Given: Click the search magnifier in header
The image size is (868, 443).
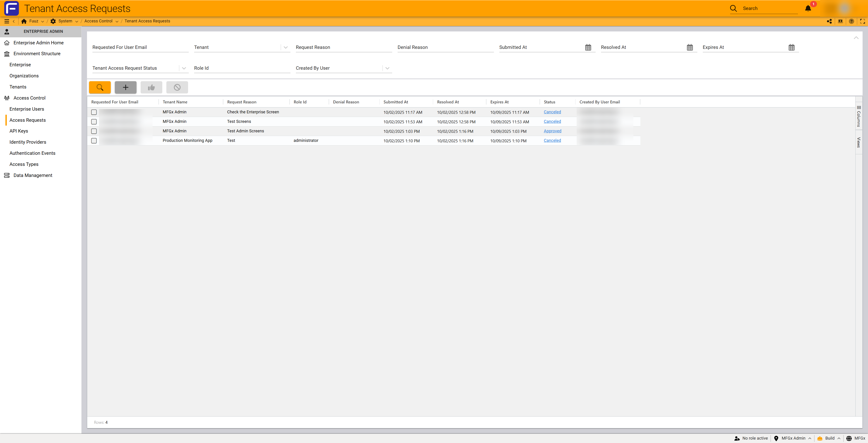Looking at the screenshot, I should point(733,8).
